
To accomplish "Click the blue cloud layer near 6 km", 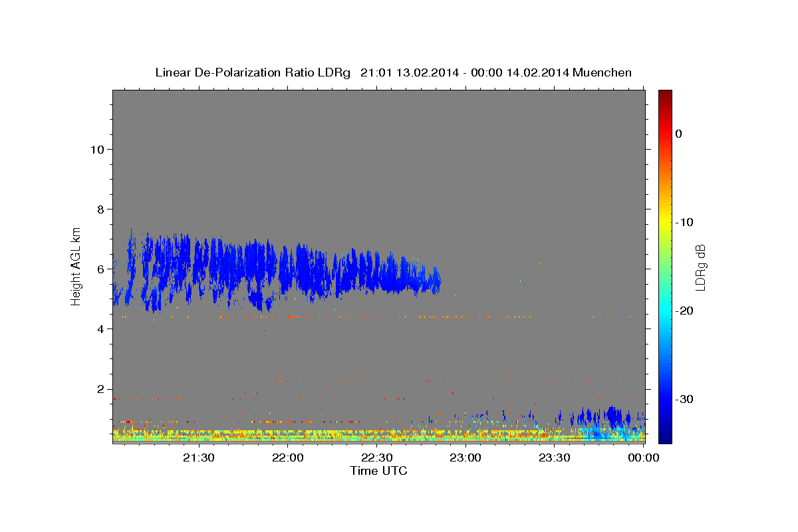I will [276, 269].
